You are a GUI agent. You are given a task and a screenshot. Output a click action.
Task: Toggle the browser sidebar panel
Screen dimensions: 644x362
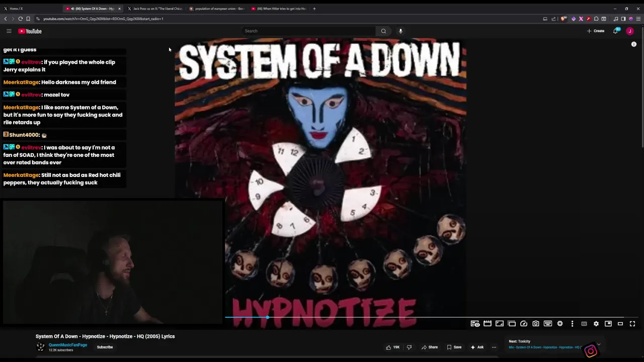pos(623,19)
